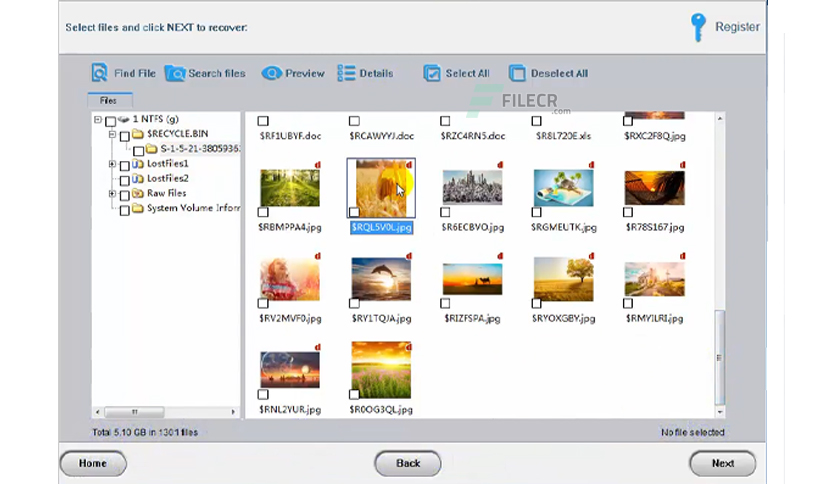
Task: Click the Back button
Action: click(x=408, y=463)
